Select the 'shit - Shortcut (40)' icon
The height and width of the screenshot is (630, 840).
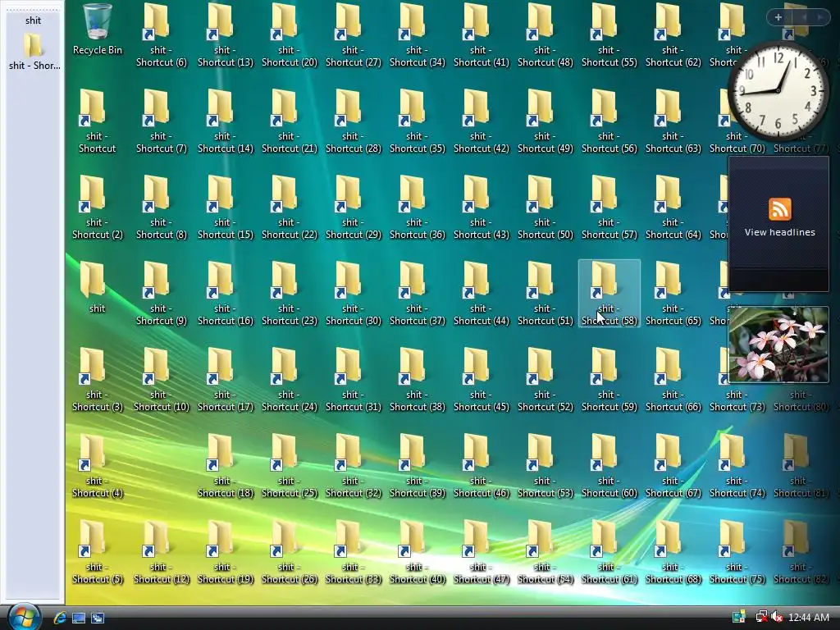[x=418, y=552]
